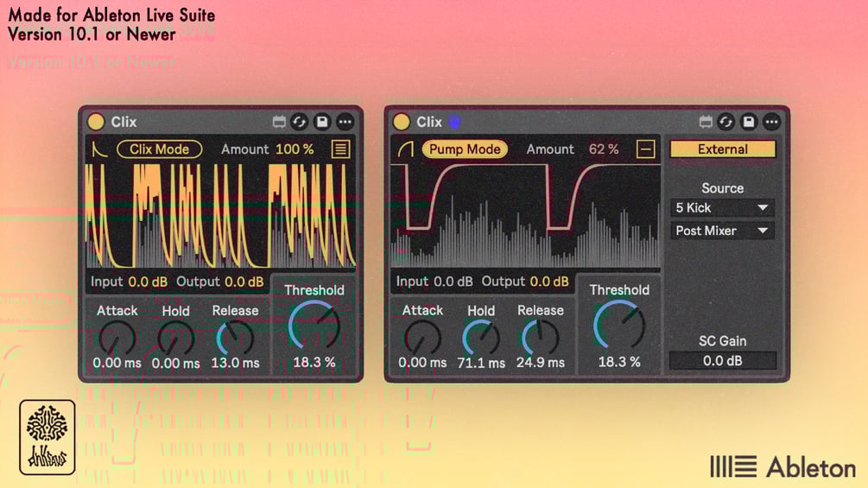Click the dnksaus brain logo badge
The image size is (868, 488).
[x=47, y=438]
